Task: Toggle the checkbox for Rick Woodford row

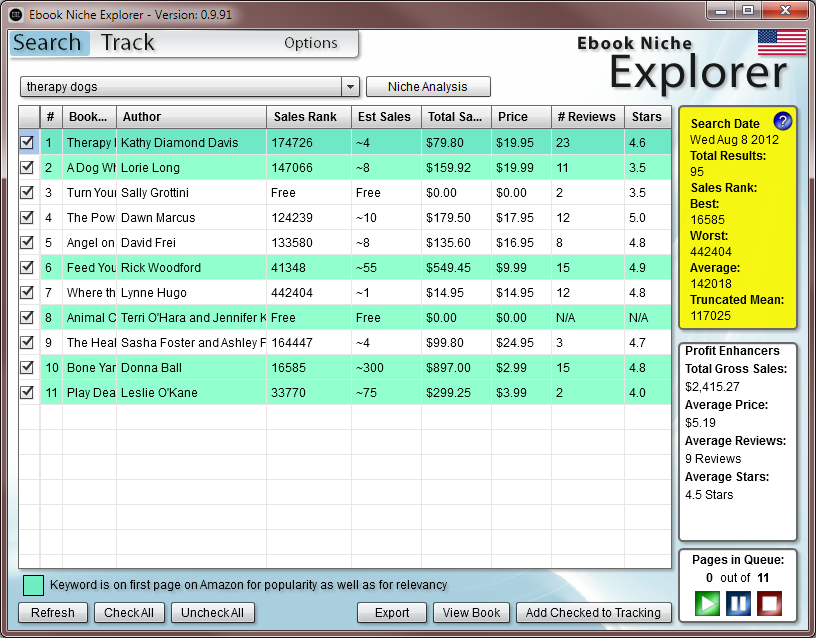Action: 27,267
